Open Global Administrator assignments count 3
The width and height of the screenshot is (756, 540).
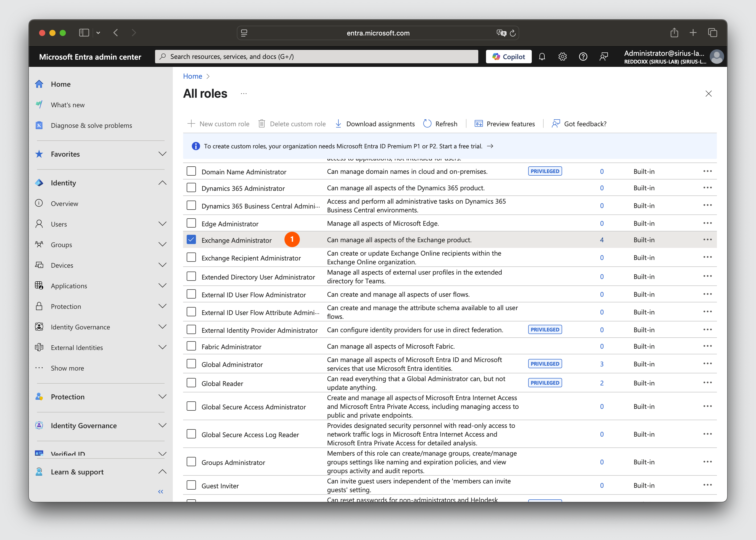[x=602, y=364]
